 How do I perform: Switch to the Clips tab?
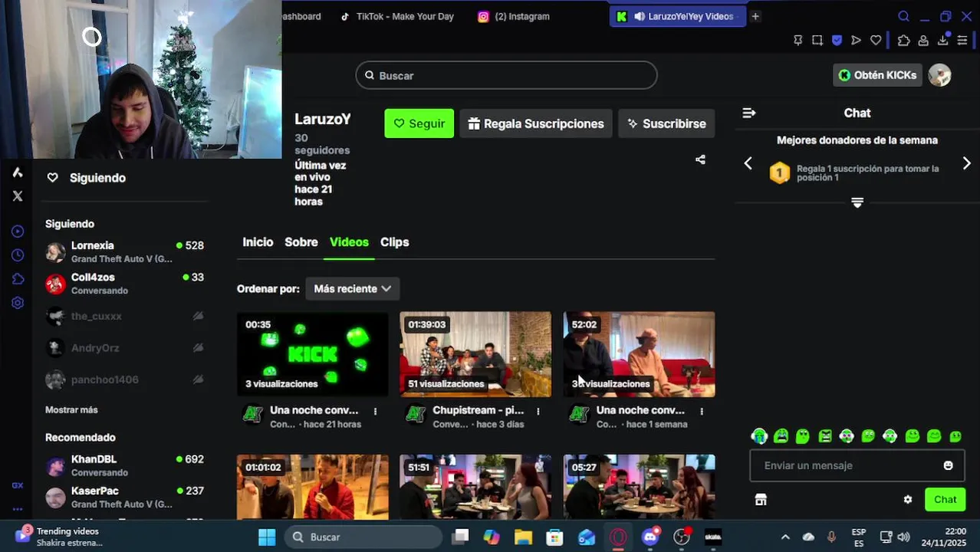click(x=394, y=242)
